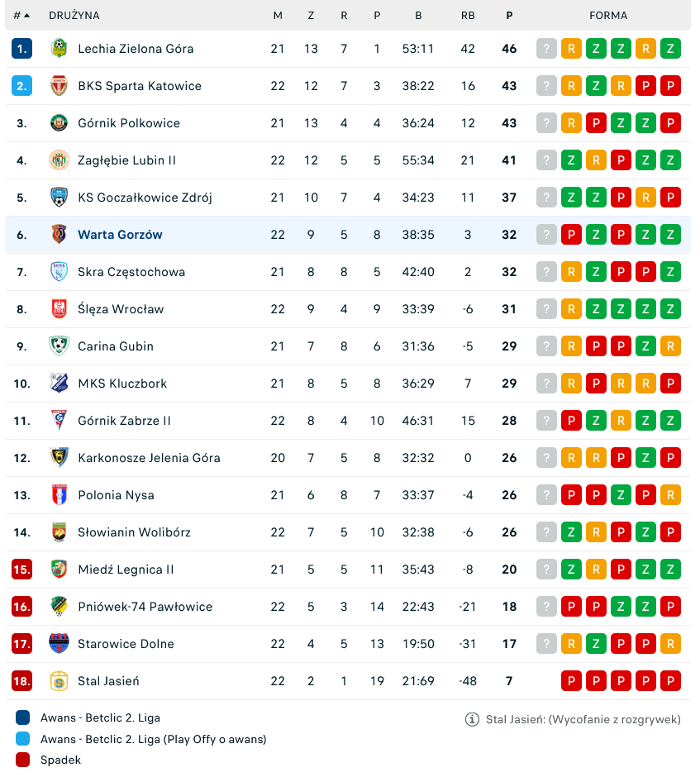Click the BKS Sparta Katowice club crest
Image resolution: width=700 pixels, height=777 pixels.
[59, 86]
